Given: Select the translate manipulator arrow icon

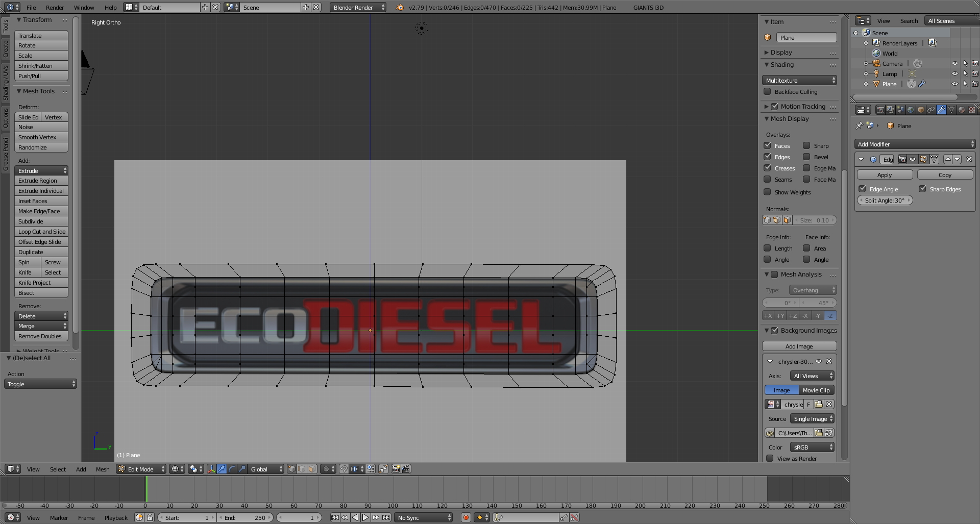Looking at the screenshot, I should pos(222,469).
